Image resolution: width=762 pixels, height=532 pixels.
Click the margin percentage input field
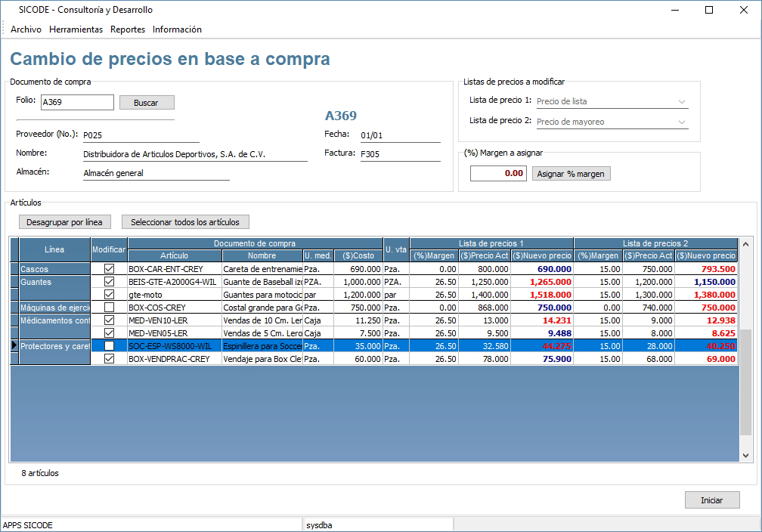pyautogui.click(x=497, y=174)
